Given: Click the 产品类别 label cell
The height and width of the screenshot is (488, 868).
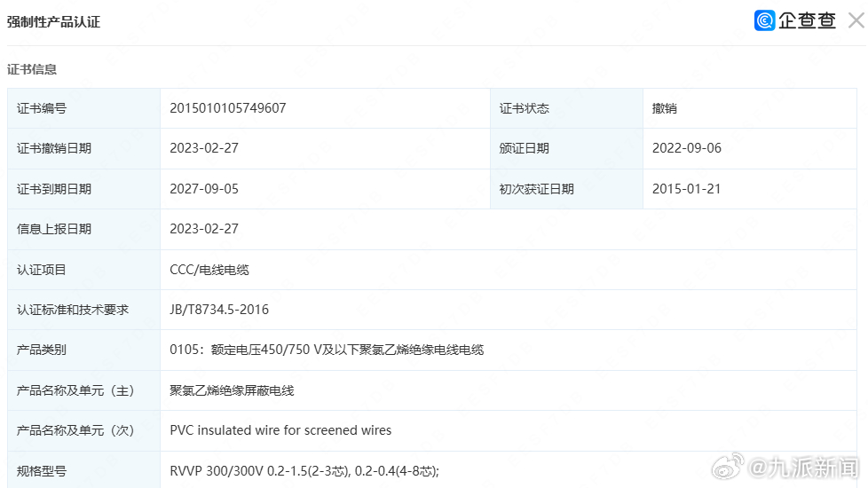Looking at the screenshot, I should (83, 350).
